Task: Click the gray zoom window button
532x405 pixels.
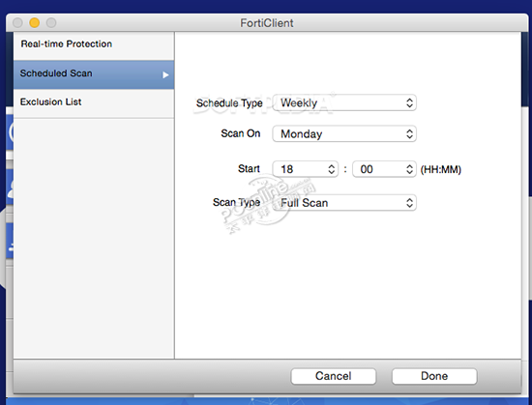Action: click(x=51, y=22)
